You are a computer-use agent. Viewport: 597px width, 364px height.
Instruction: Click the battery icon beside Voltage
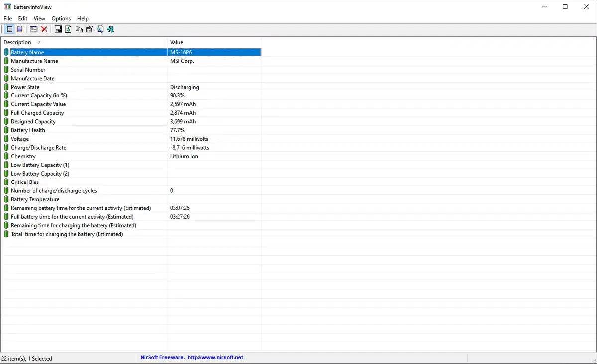coord(6,139)
